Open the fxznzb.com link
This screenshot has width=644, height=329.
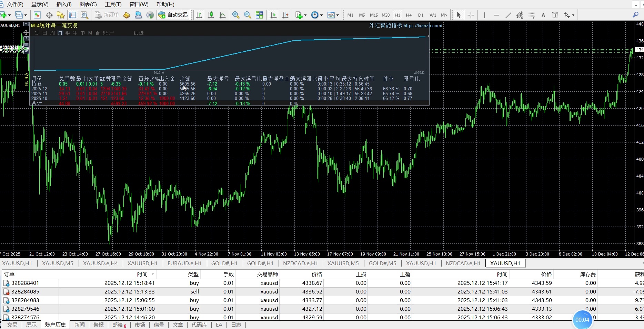(422, 26)
